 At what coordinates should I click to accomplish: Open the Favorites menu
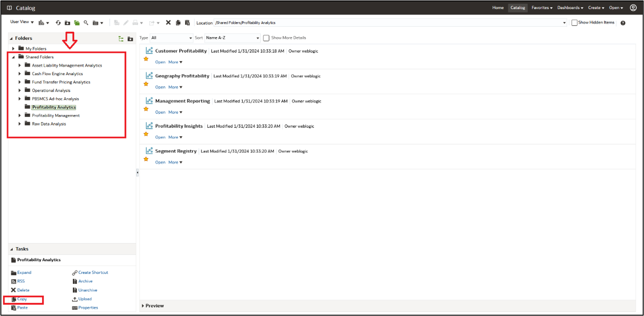tap(542, 8)
